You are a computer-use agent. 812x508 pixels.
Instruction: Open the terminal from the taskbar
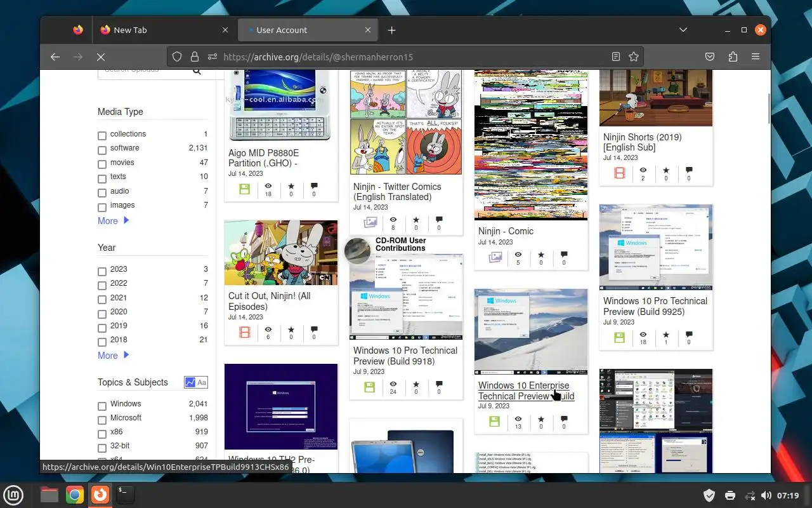pos(126,495)
